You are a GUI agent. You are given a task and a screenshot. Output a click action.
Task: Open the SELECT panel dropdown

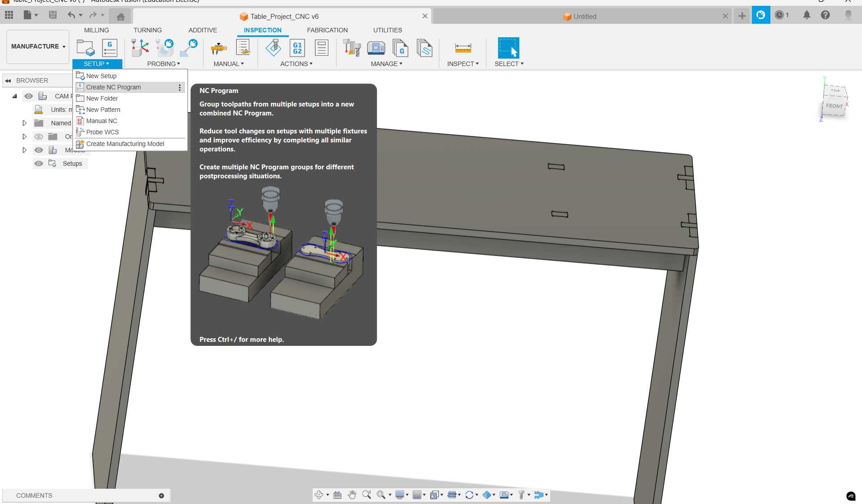(509, 64)
